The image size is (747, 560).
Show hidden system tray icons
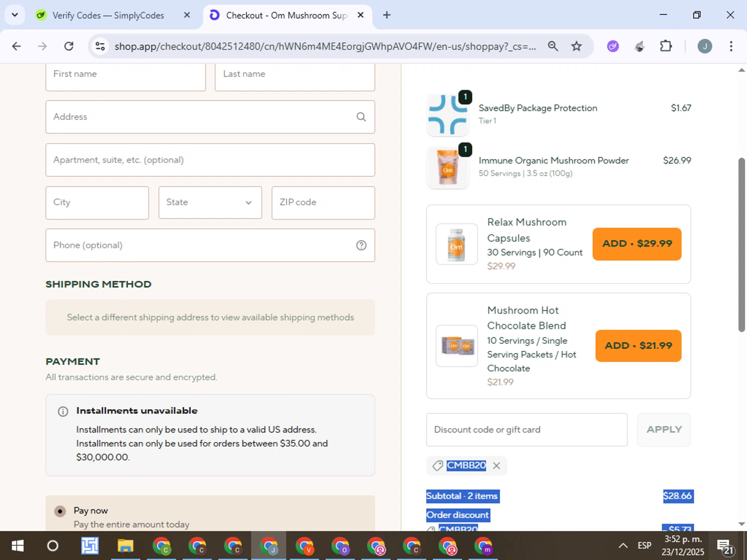pyautogui.click(x=623, y=546)
